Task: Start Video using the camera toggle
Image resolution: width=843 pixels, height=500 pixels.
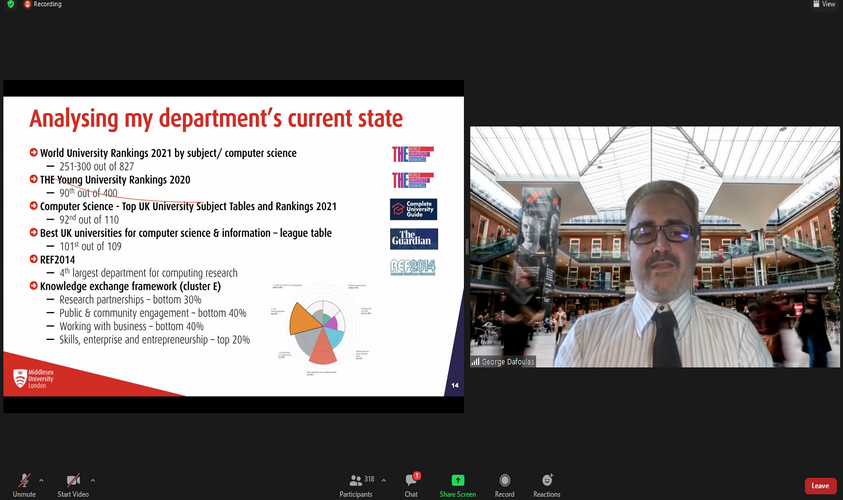Action: pos(73,482)
